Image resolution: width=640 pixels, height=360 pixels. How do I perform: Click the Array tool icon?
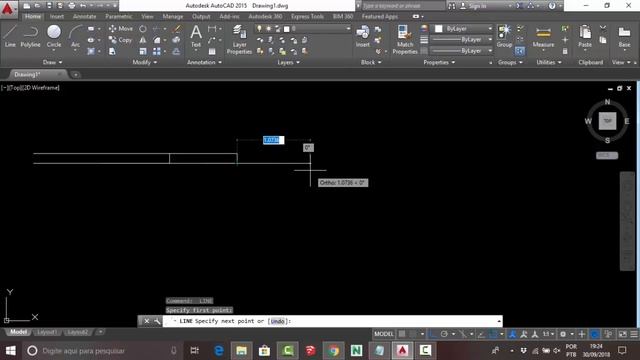[x=157, y=51]
